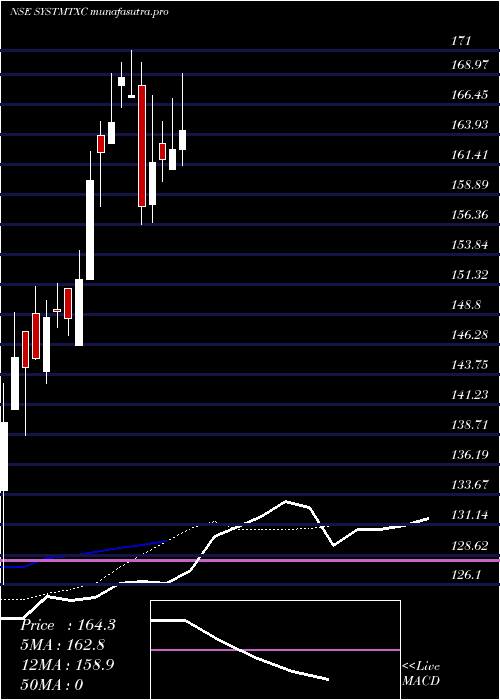
Task: Click the Price : 164.3 readout
Action: coord(68,625)
